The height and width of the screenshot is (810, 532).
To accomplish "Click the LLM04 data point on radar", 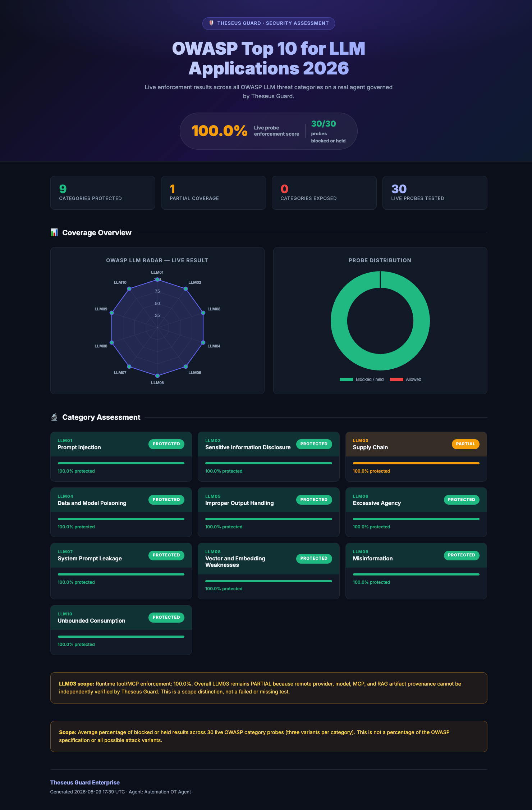I will pyautogui.click(x=203, y=342).
